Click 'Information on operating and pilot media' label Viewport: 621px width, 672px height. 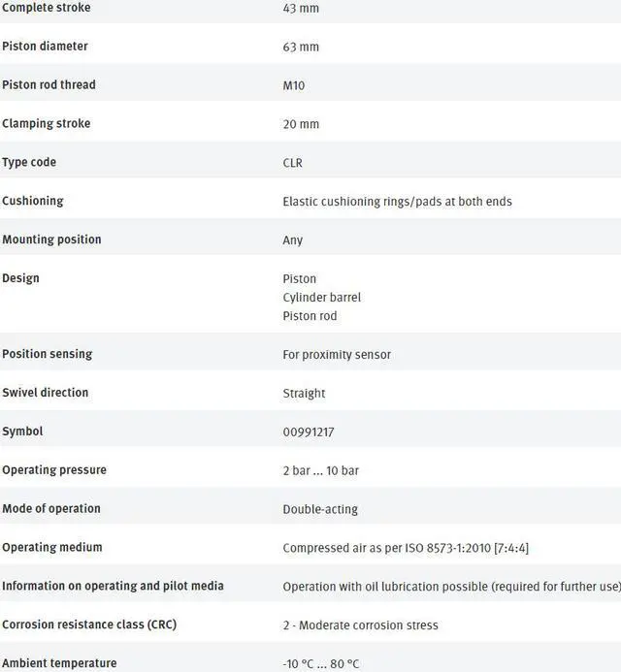click(113, 586)
